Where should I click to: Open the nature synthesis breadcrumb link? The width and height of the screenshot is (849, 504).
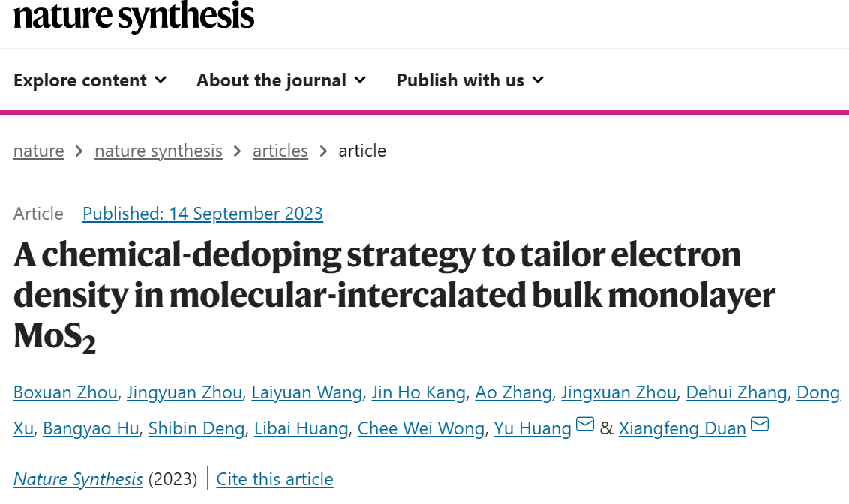point(159,151)
